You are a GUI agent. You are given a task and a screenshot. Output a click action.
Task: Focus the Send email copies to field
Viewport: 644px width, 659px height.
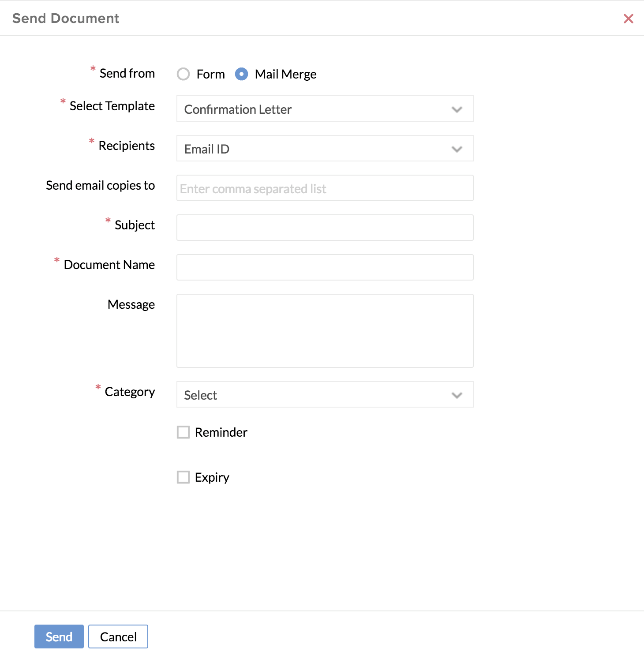pyautogui.click(x=325, y=188)
